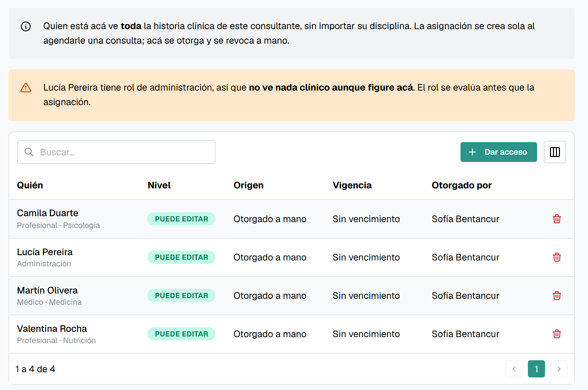
Task: Click Sofía Bentancur in Lucía Pereira's row
Action: point(465,257)
